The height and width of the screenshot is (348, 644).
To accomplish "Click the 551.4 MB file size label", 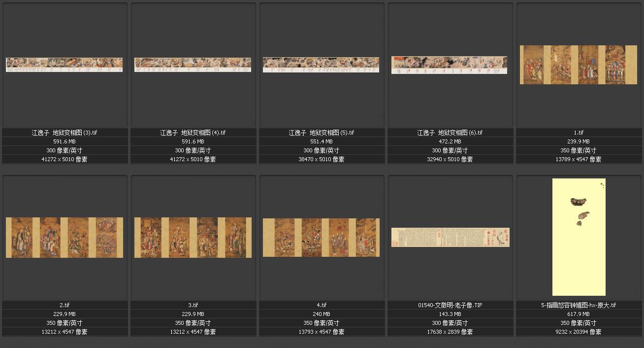I will [x=321, y=141].
